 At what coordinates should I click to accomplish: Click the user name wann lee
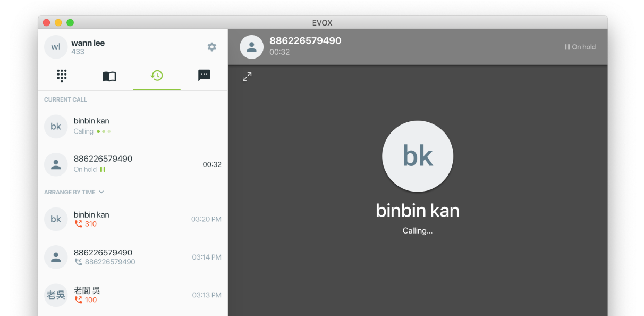click(x=88, y=43)
